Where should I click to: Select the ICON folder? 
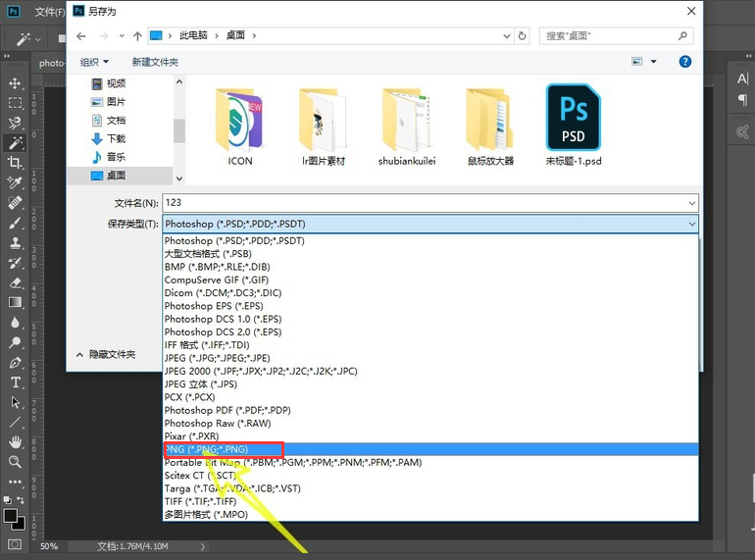[x=240, y=127]
